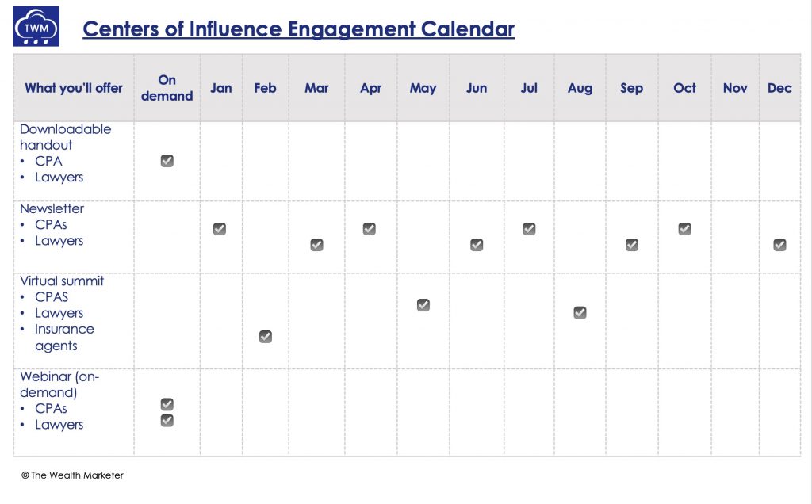Open the Centers of Influence Engagement Calendar title link

tap(299, 29)
